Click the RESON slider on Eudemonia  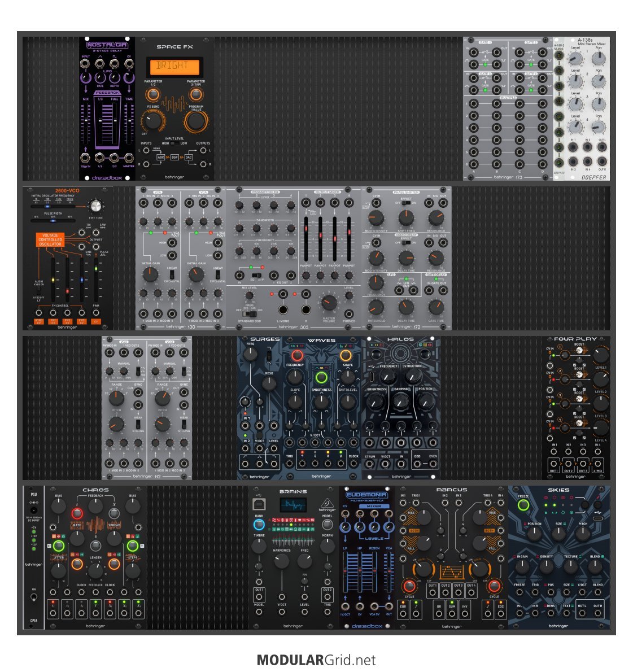pyautogui.click(x=374, y=571)
